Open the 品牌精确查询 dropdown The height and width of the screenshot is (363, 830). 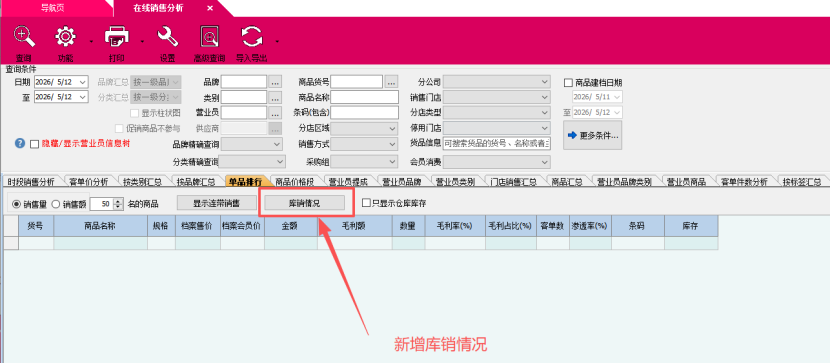(277, 144)
